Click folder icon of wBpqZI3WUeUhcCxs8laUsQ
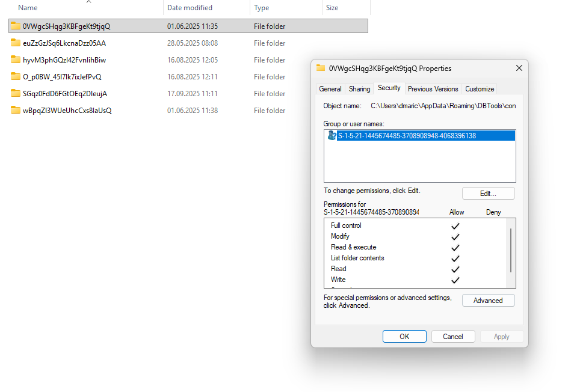 pyautogui.click(x=16, y=110)
